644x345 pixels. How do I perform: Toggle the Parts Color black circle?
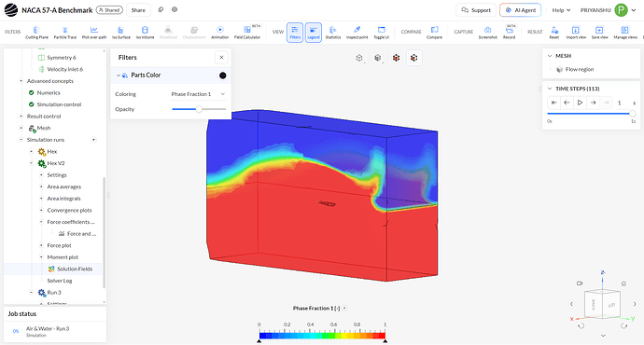click(x=223, y=76)
